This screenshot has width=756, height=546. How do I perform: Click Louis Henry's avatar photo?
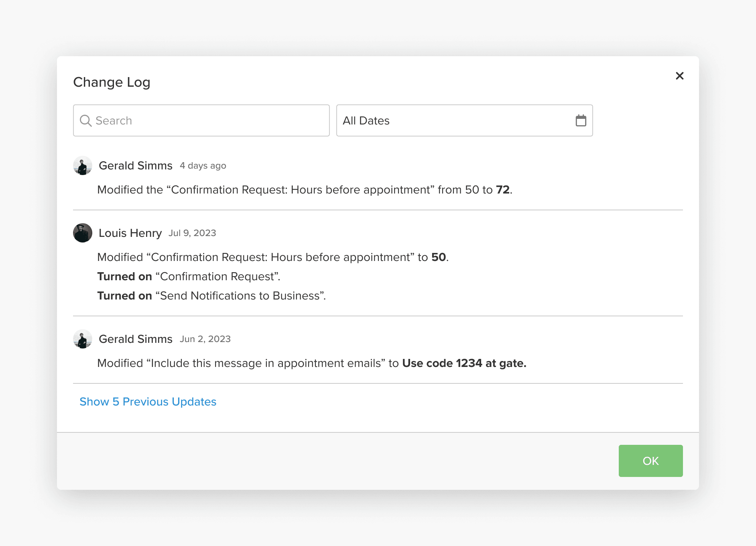83,233
